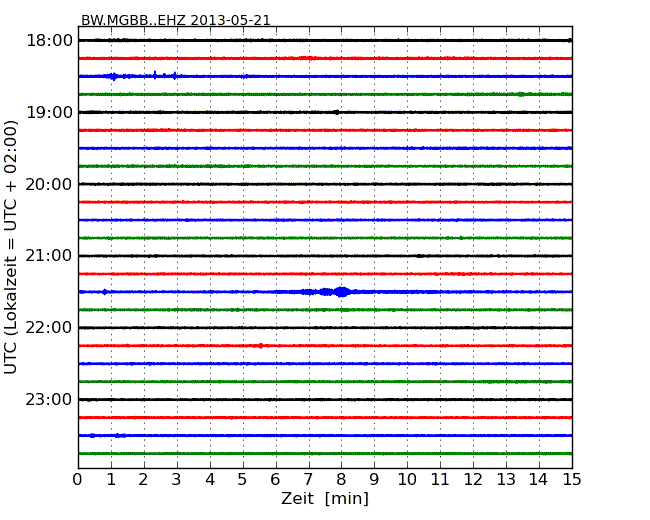This screenshot has width=650, height=520.
Task: Click the x-axis tick label 12
Action: point(473,480)
